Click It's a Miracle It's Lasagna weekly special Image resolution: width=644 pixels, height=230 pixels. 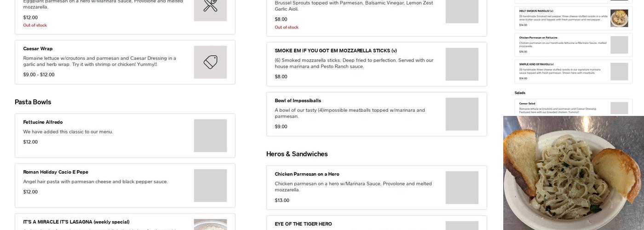[76, 222]
